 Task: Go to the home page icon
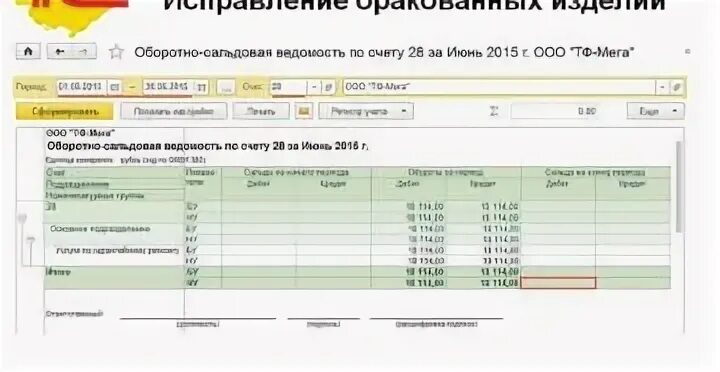[x=28, y=51]
